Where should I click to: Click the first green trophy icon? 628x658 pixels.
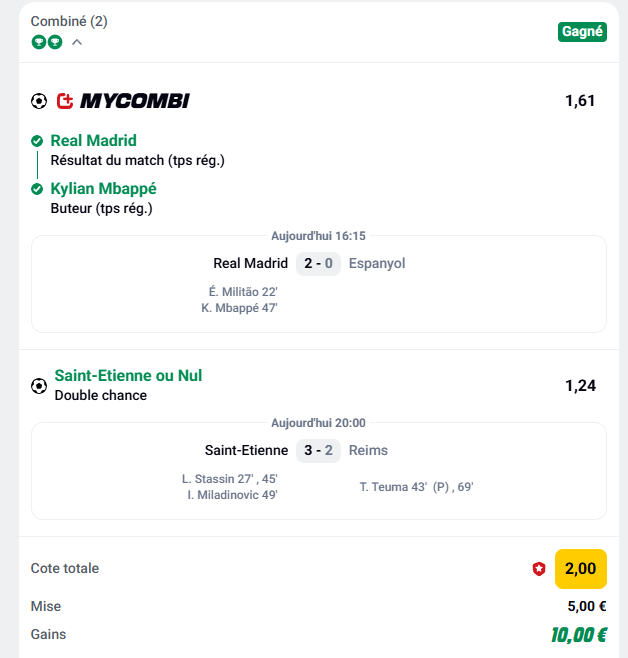tap(38, 42)
